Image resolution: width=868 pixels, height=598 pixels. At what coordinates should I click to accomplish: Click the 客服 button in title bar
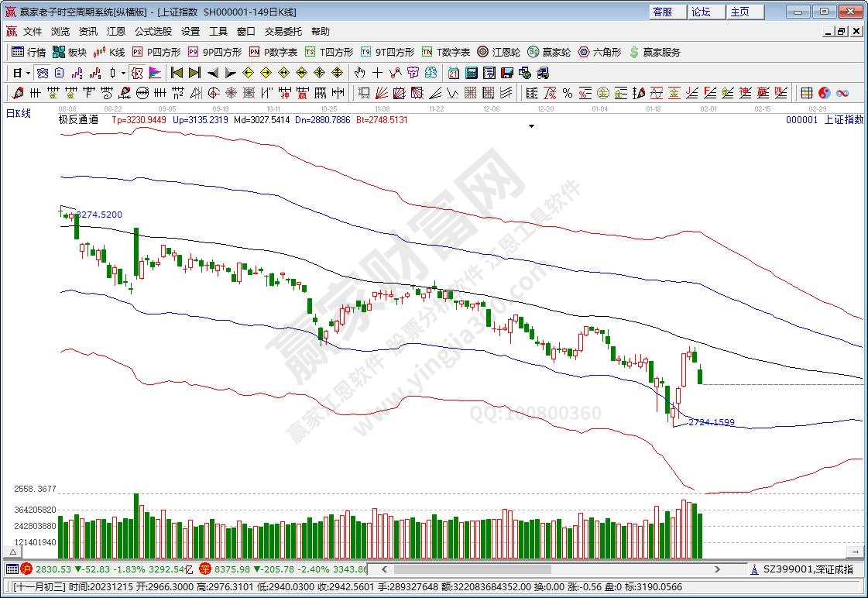[x=662, y=12]
